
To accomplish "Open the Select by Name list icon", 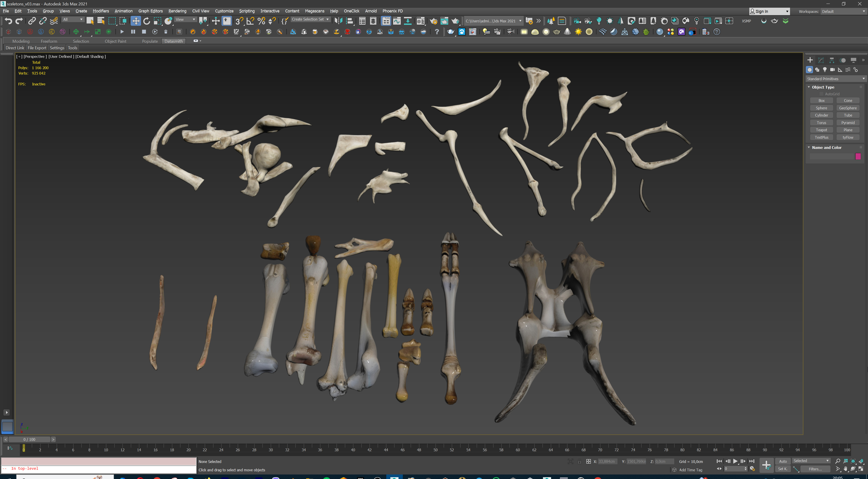I will click(x=101, y=21).
